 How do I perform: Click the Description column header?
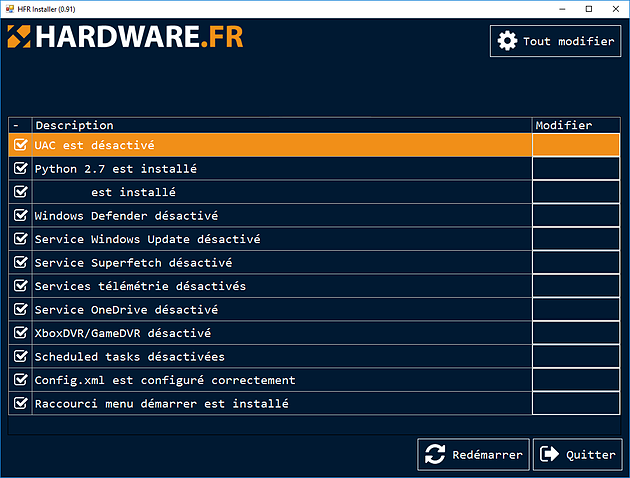pos(282,125)
